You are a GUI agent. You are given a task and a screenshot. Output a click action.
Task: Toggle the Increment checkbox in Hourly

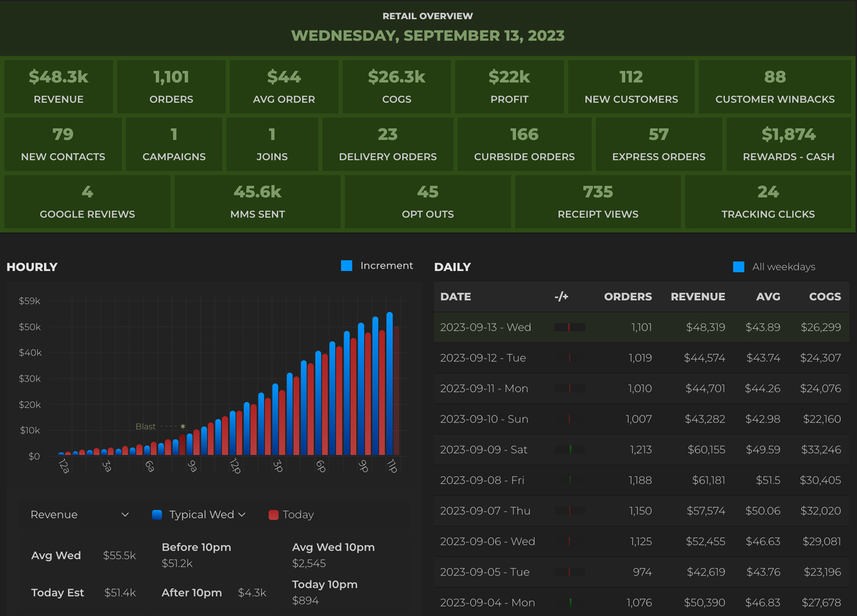coord(346,265)
